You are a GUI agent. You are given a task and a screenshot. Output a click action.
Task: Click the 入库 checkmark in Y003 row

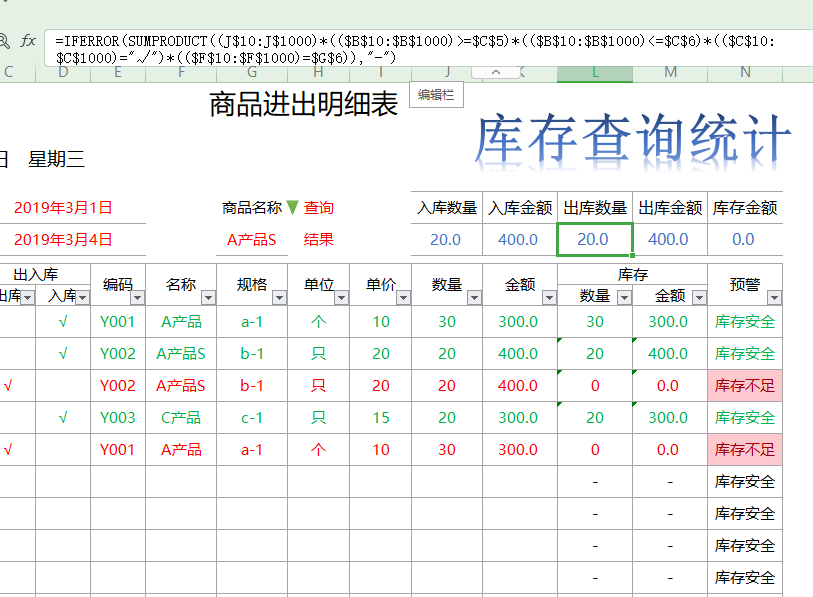pos(63,418)
